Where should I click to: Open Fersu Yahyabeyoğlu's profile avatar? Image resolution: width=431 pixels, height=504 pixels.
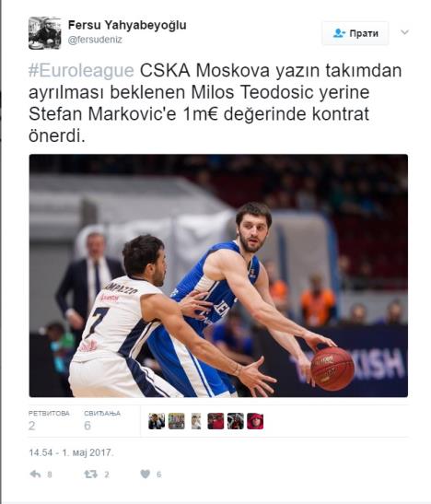coord(44,33)
